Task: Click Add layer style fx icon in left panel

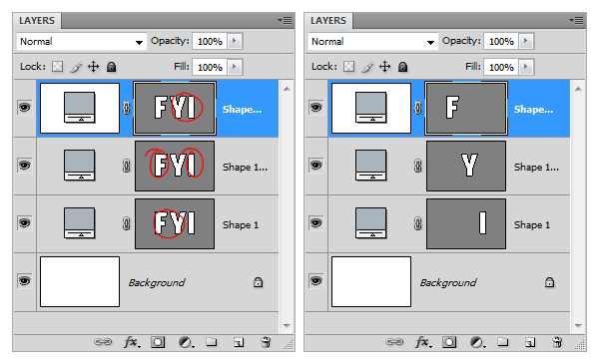Action: click(132, 342)
